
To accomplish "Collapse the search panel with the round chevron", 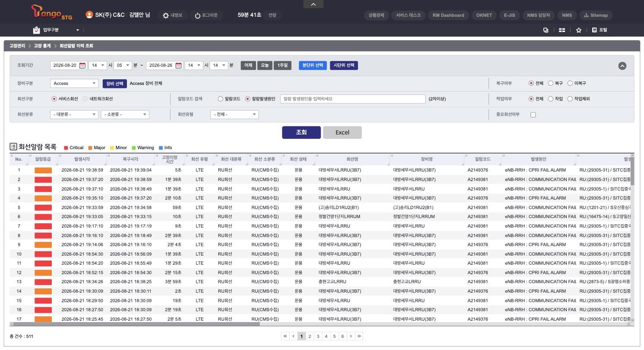I will tap(622, 66).
